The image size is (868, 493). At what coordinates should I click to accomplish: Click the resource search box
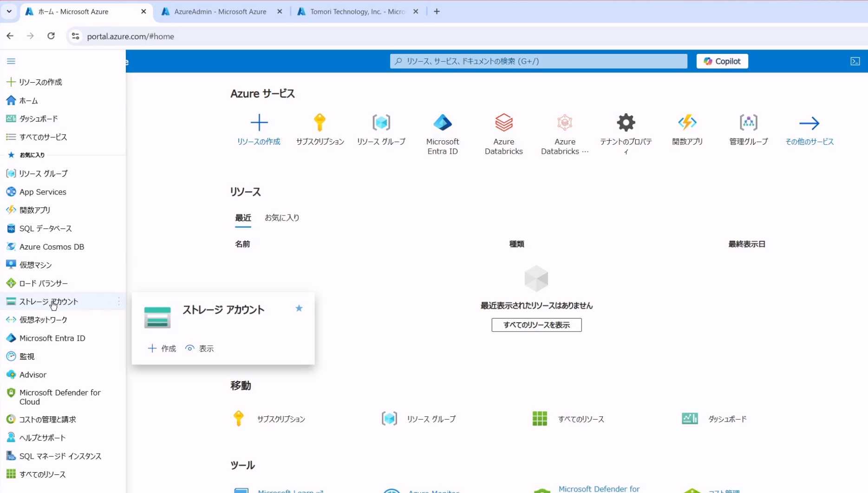point(539,61)
